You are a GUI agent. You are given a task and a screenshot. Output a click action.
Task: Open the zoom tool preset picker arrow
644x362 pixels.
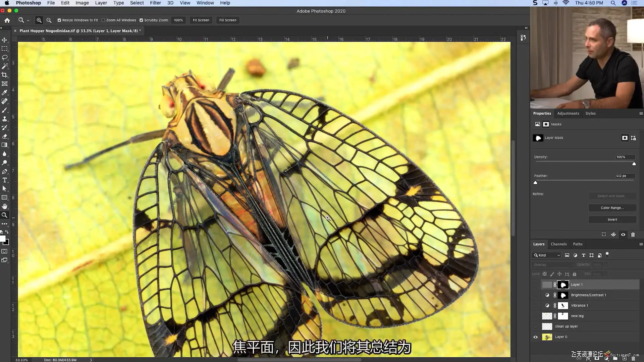pyautogui.click(x=28, y=20)
